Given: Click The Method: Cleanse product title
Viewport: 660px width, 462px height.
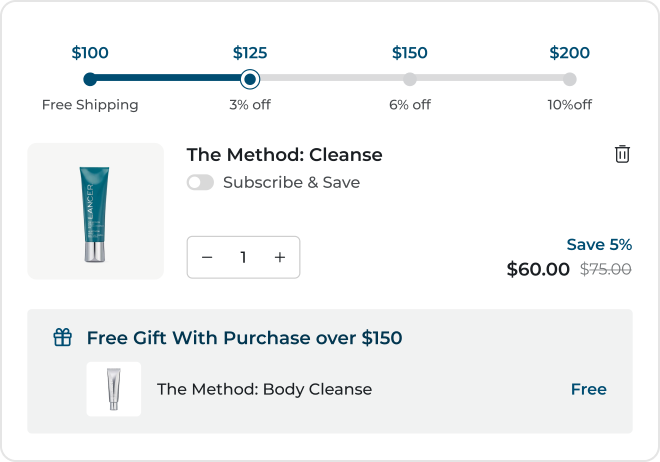Looking at the screenshot, I should [x=284, y=155].
